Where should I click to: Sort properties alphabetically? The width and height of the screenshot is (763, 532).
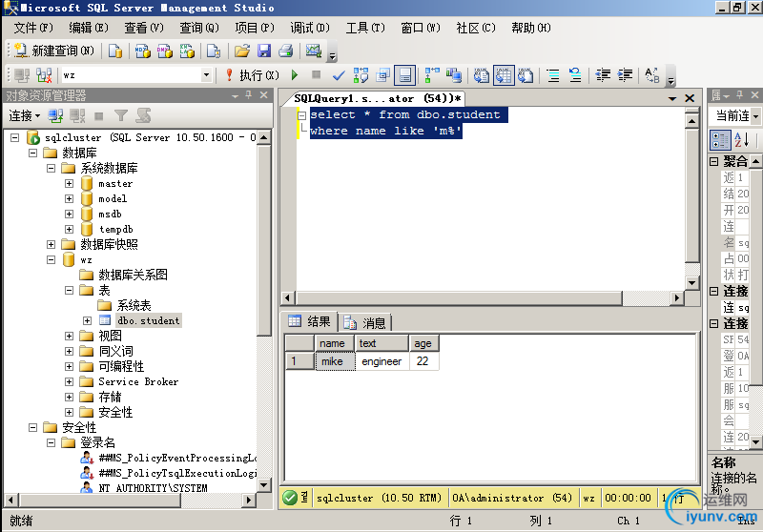(742, 140)
